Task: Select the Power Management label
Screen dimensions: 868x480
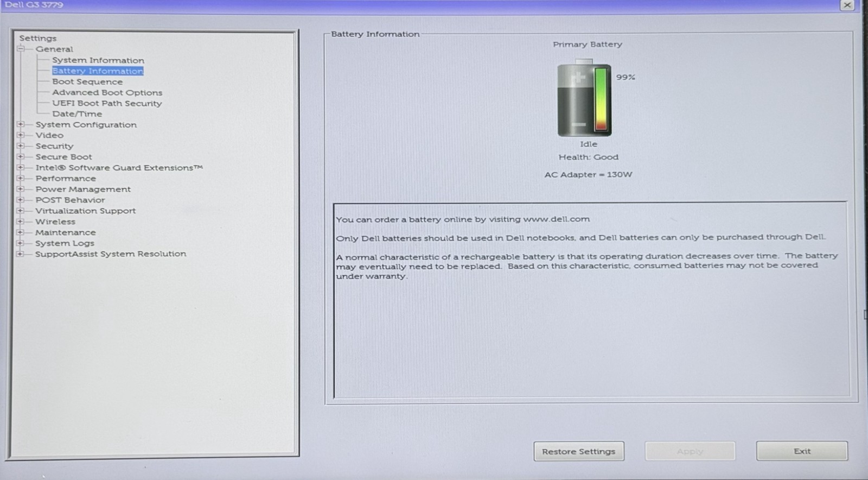Action: 83,189
